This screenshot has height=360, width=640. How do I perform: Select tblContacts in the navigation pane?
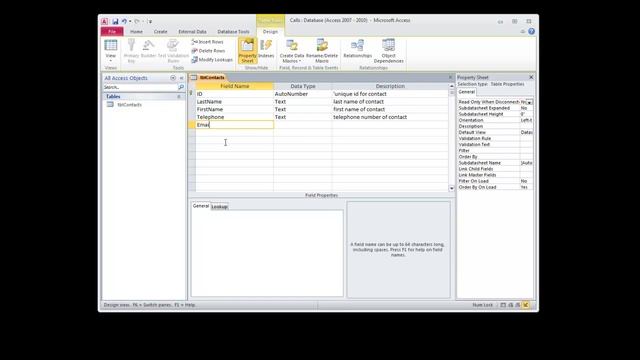click(x=129, y=104)
